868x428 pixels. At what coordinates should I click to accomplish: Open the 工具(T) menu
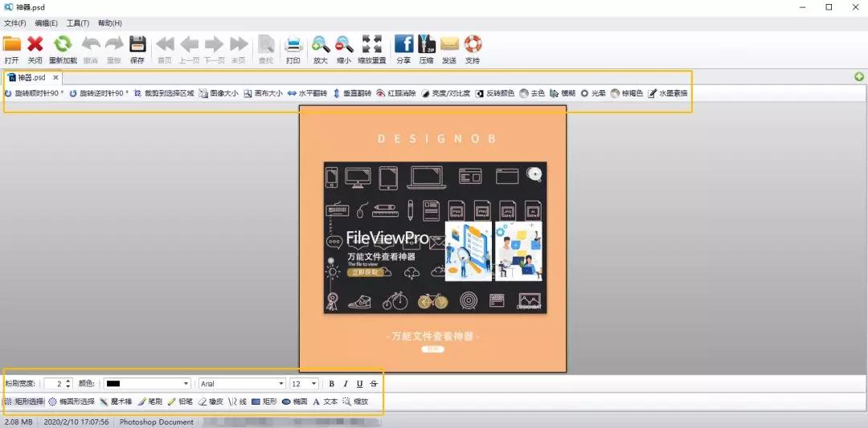(x=78, y=23)
